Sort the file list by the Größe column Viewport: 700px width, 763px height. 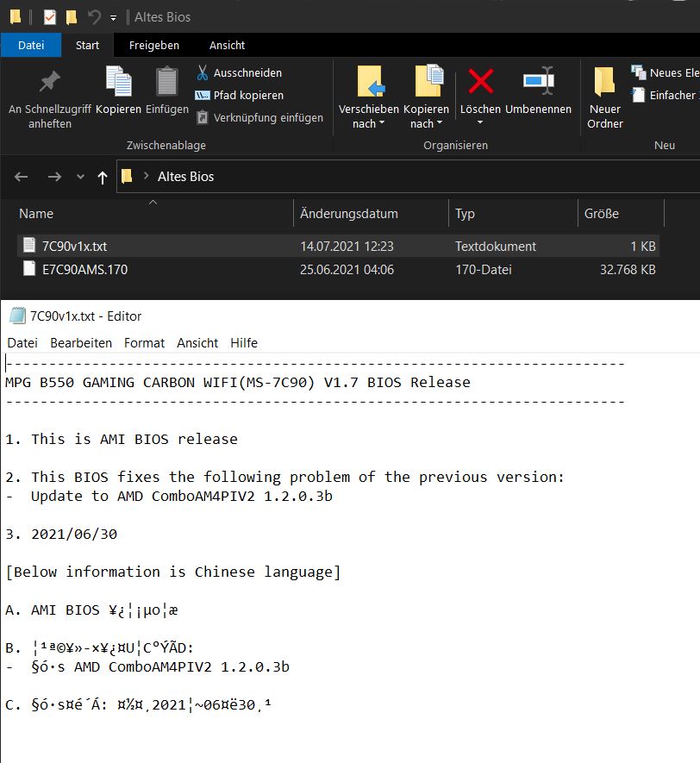(x=622, y=214)
